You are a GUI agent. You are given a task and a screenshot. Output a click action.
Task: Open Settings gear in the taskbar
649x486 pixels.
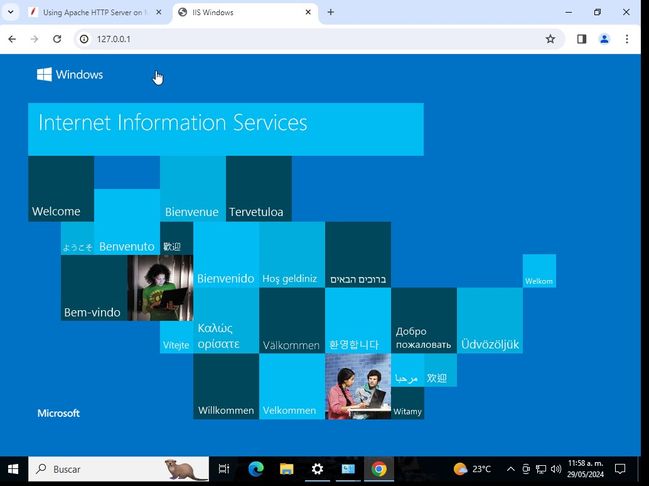317,469
